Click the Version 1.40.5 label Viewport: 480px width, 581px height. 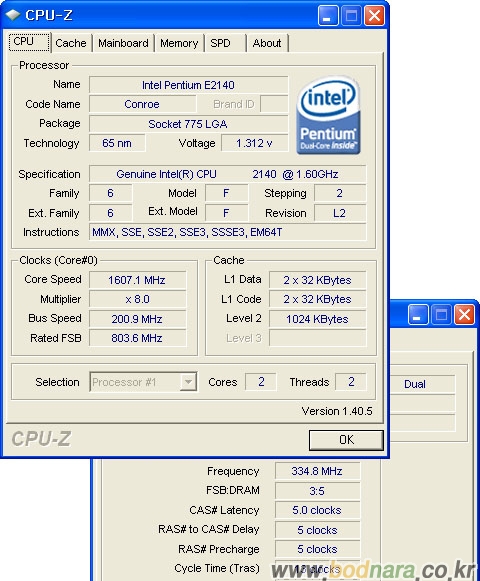point(337,411)
